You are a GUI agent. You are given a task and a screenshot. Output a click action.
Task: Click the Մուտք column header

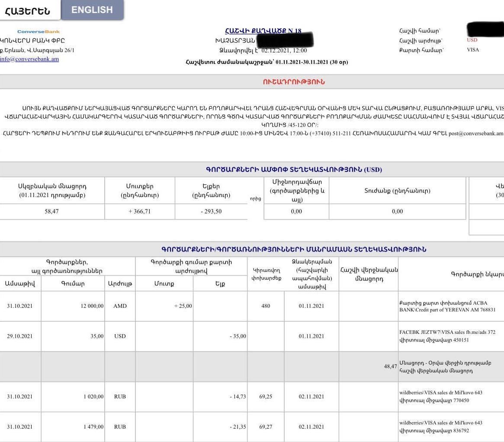pos(164,284)
